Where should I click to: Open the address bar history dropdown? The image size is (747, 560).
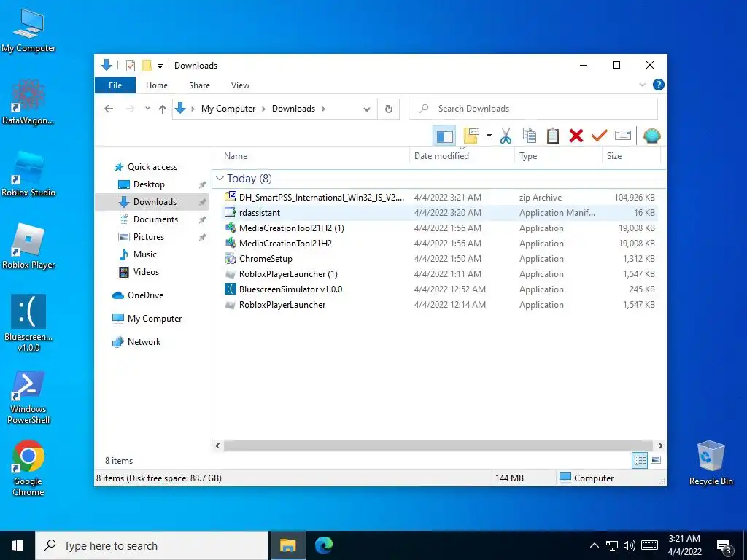[x=367, y=109]
